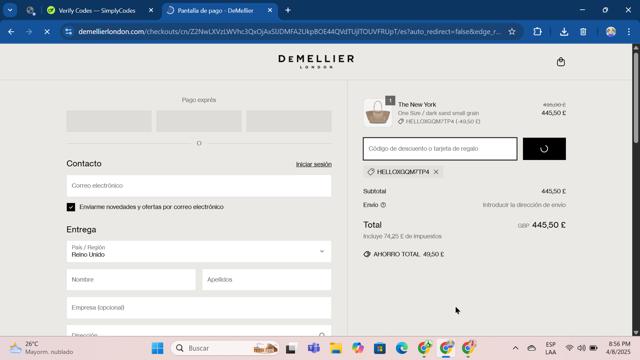Open the weather widget on taskbar

(x=41, y=348)
